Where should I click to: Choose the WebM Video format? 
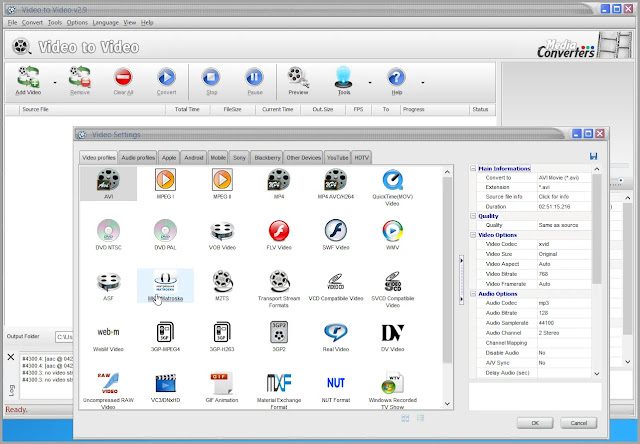(x=108, y=337)
